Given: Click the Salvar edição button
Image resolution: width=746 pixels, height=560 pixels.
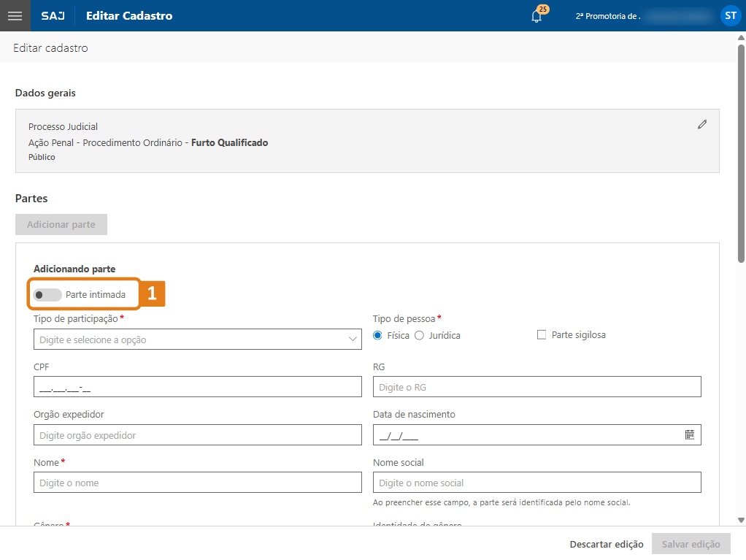Looking at the screenshot, I should (691, 544).
